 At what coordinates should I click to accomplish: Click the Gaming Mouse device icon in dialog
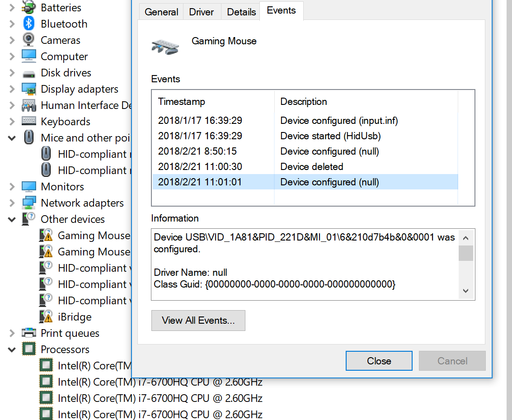click(165, 47)
